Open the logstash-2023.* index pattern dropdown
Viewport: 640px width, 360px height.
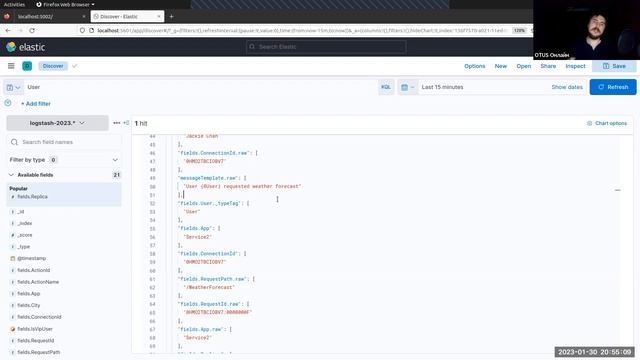click(57, 123)
